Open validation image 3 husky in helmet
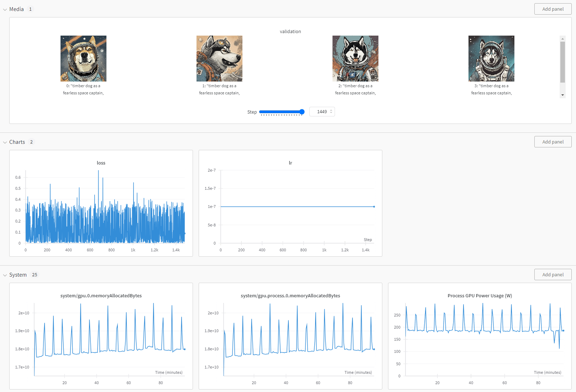Viewport: 576px width, 392px height. point(491,58)
